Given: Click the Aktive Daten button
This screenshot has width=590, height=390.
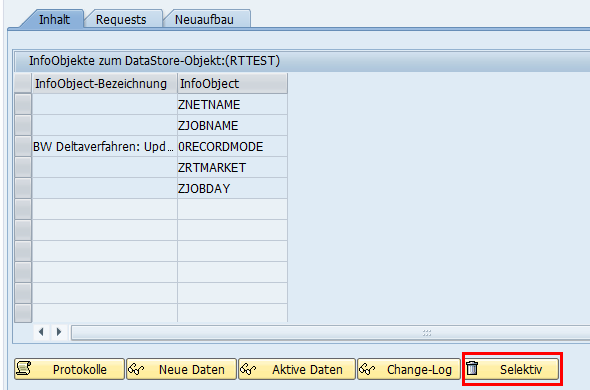Looking at the screenshot, I should (297, 369).
